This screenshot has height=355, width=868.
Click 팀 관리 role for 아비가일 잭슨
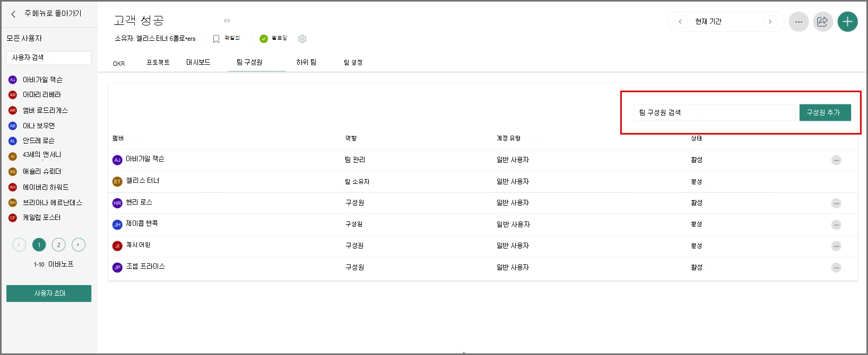coord(355,160)
